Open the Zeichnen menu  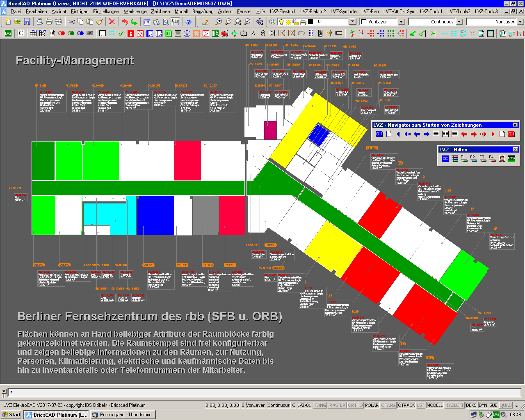point(160,11)
